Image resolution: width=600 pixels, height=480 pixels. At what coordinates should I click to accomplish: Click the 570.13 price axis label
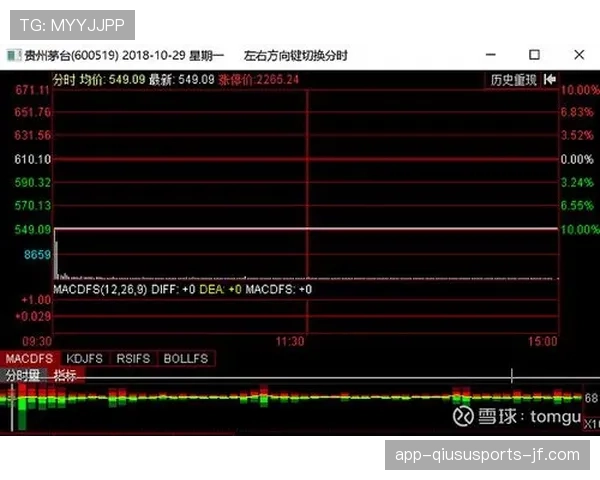pyautogui.click(x=33, y=206)
